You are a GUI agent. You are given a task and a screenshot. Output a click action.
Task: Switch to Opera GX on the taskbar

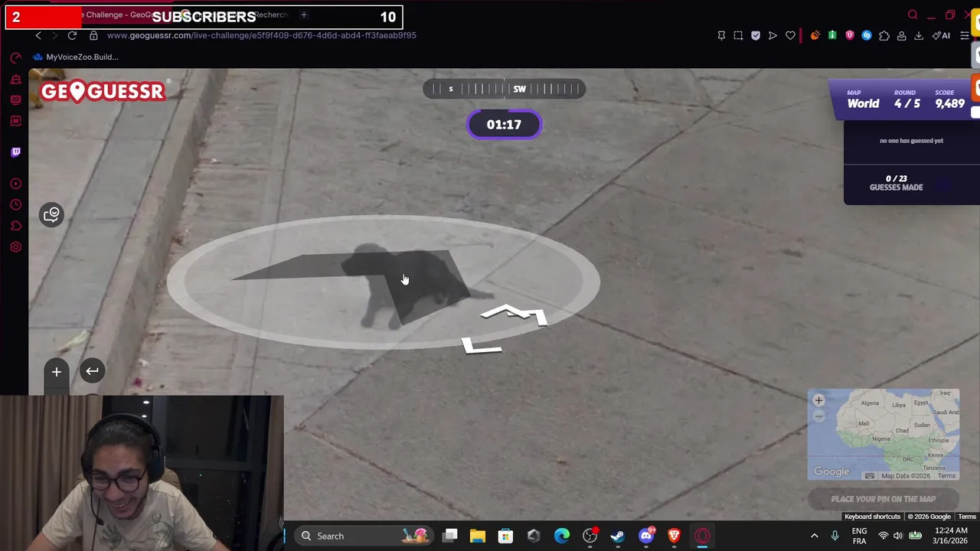[702, 536]
